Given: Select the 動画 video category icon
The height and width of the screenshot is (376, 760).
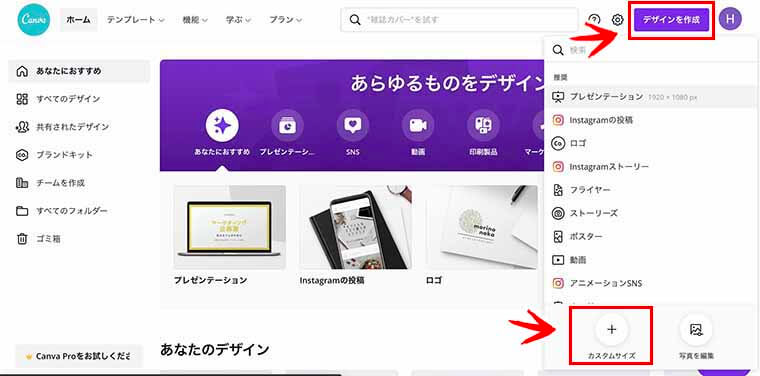Looking at the screenshot, I should (418, 125).
